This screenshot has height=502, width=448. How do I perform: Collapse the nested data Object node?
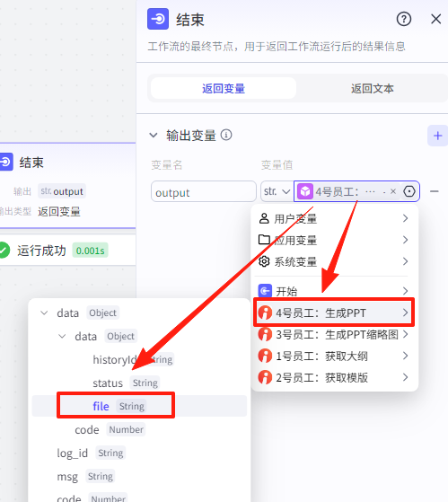(62, 336)
